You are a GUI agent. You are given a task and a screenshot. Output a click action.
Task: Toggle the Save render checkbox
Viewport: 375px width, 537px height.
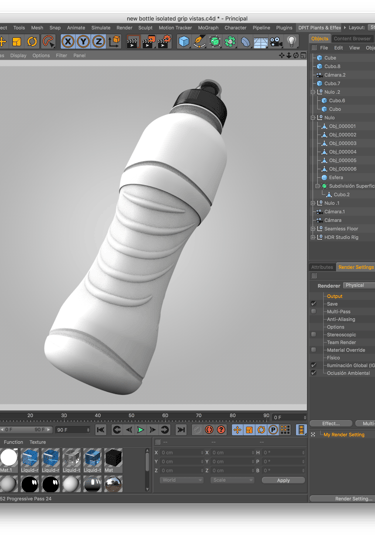[x=313, y=303]
